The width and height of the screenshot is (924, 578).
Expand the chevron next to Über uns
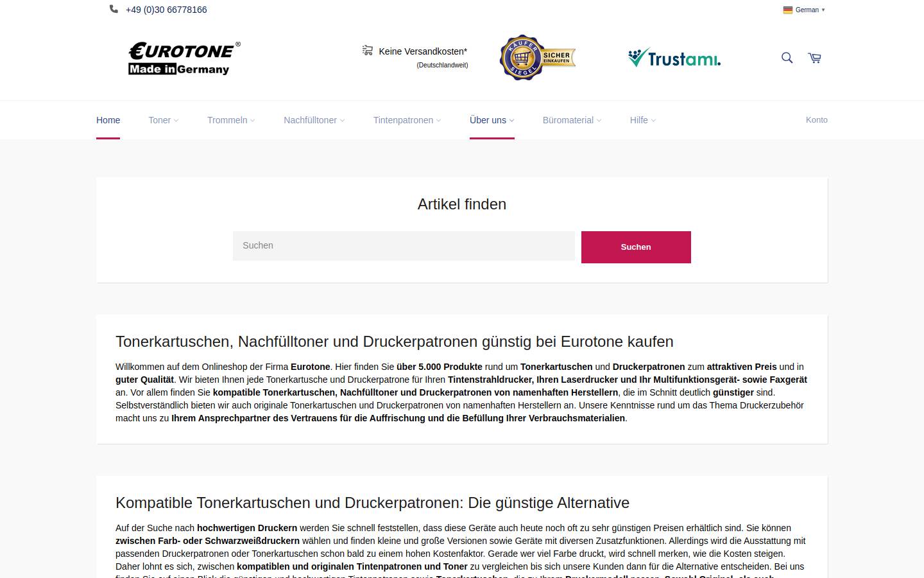511,121
